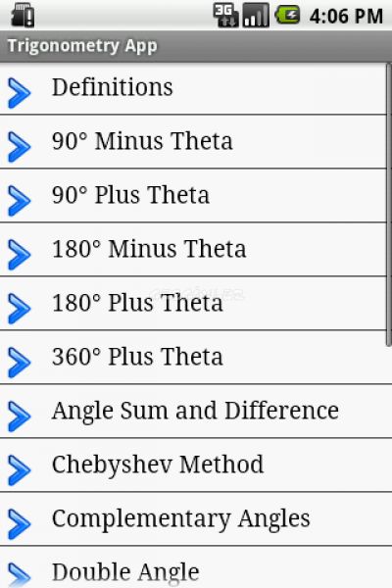This screenshot has width=392, height=588.
Task: Tap the SD card warning status icon
Action: click(x=23, y=16)
